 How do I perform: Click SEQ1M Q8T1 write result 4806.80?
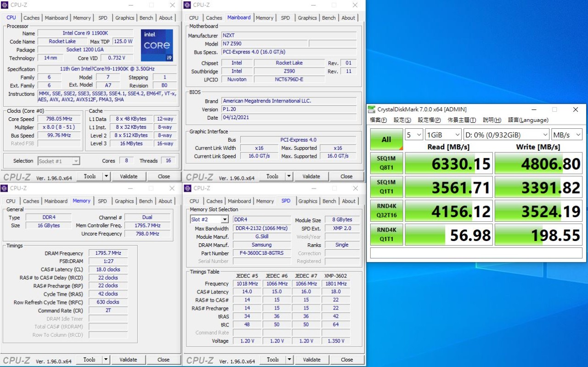539,163
